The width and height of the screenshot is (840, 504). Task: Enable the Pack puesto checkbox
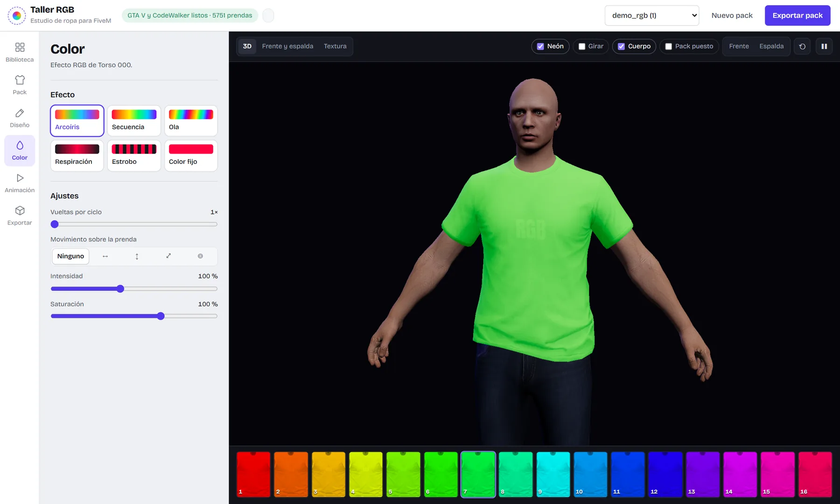pos(668,46)
